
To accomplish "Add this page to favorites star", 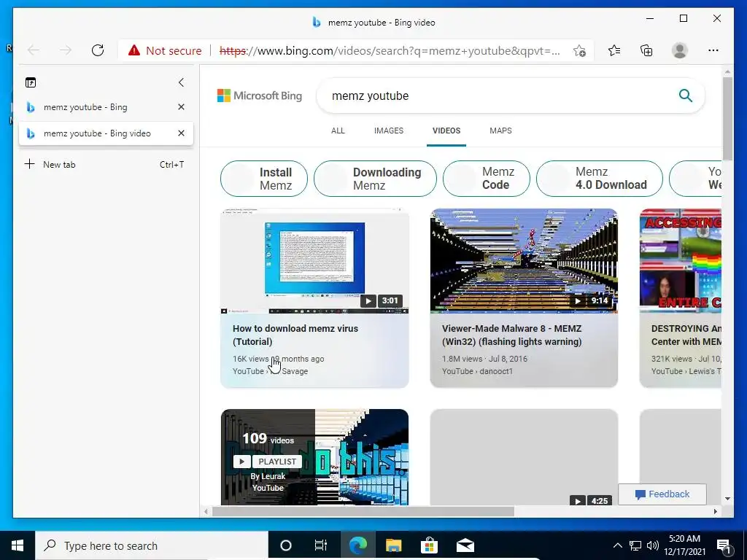I will (579, 50).
